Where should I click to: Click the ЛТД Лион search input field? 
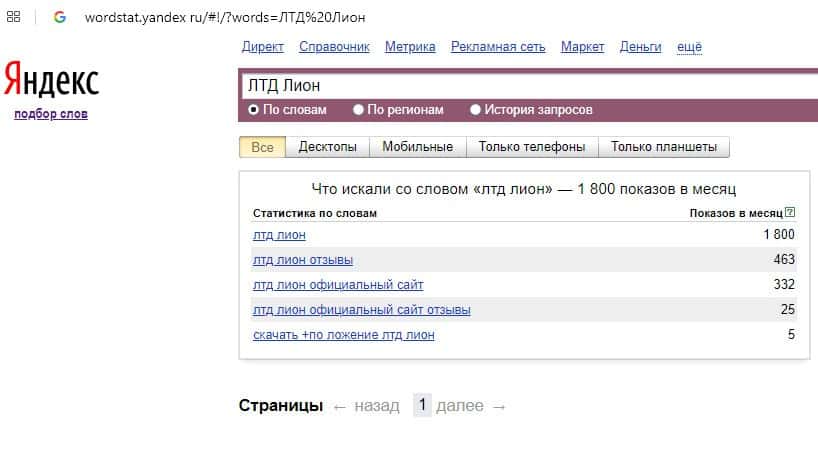point(530,86)
